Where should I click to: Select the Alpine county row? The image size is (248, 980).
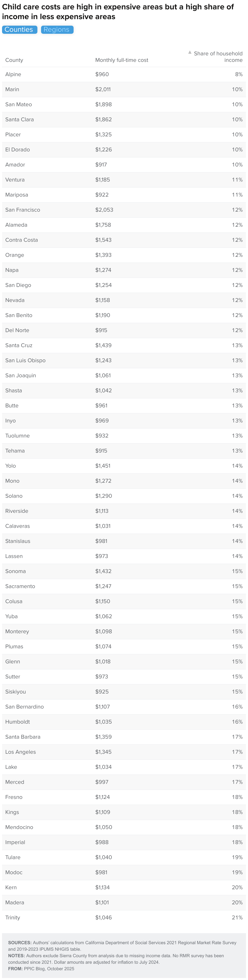(124, 74)
